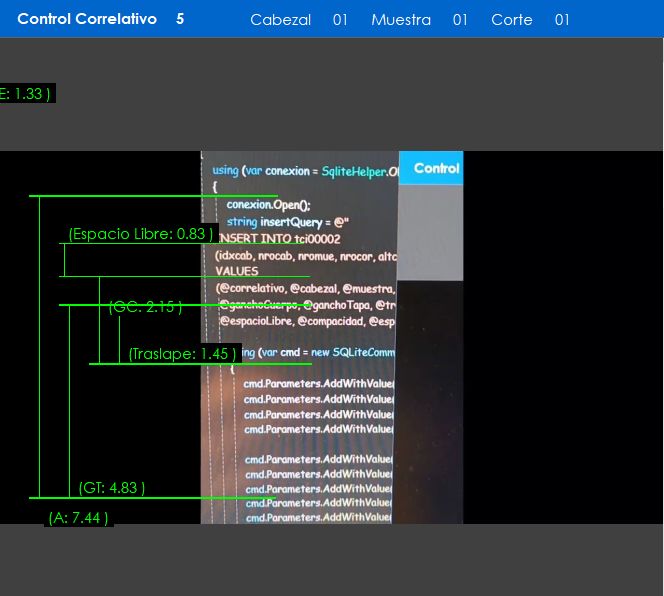The image size is (664, 596).
Task: Click the GT: 4.83 measurement label
Action: 112,488
